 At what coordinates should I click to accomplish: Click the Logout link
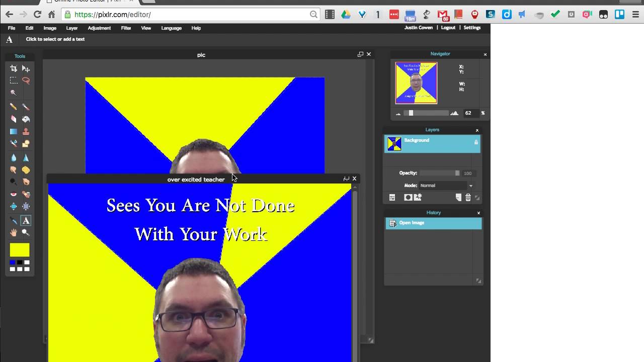tap(448, 28)
